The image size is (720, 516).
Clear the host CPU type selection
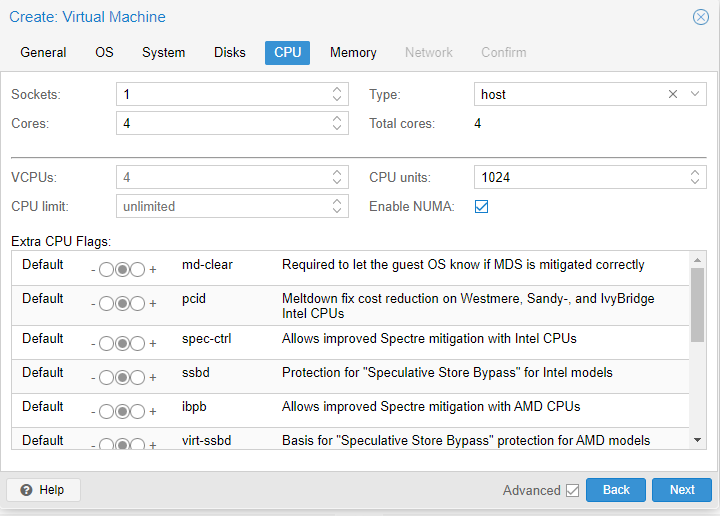pyautogui.click(x=674, y=94)
